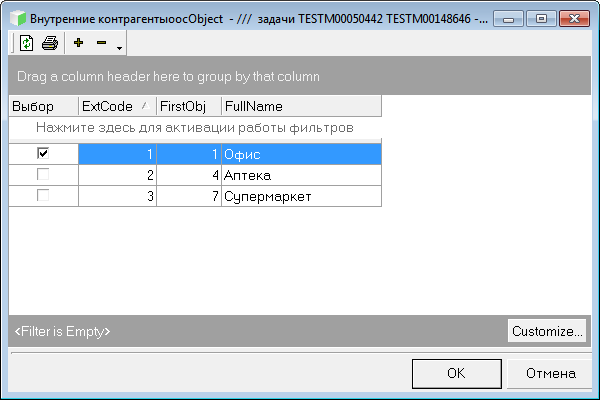
Task: Uncheck the checkbox in the Офис row
Action: pos(43,153)
